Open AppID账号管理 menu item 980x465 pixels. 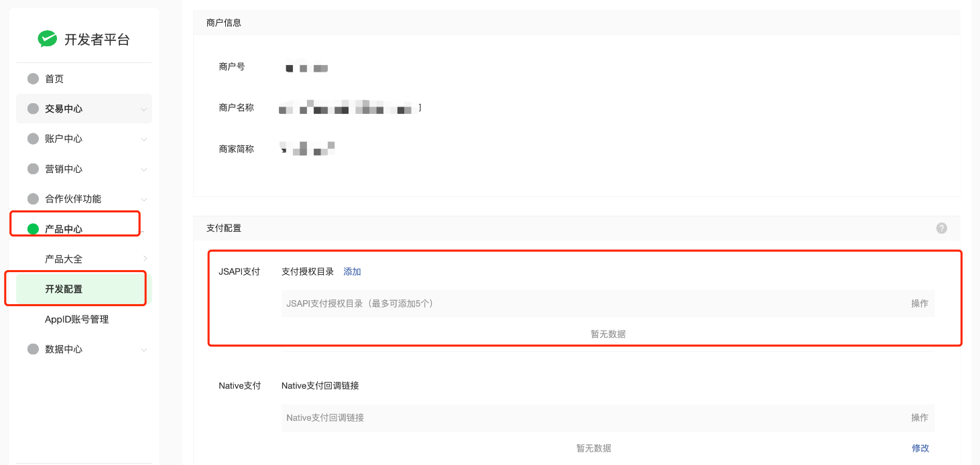pos(76,320)
